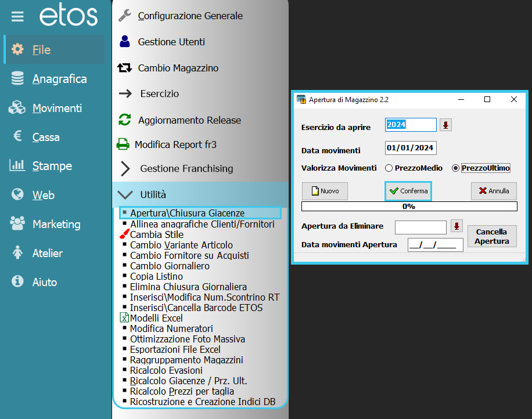Click the Web globe icon
Viewport: 532px width, 419px height.
pos(17,194)
